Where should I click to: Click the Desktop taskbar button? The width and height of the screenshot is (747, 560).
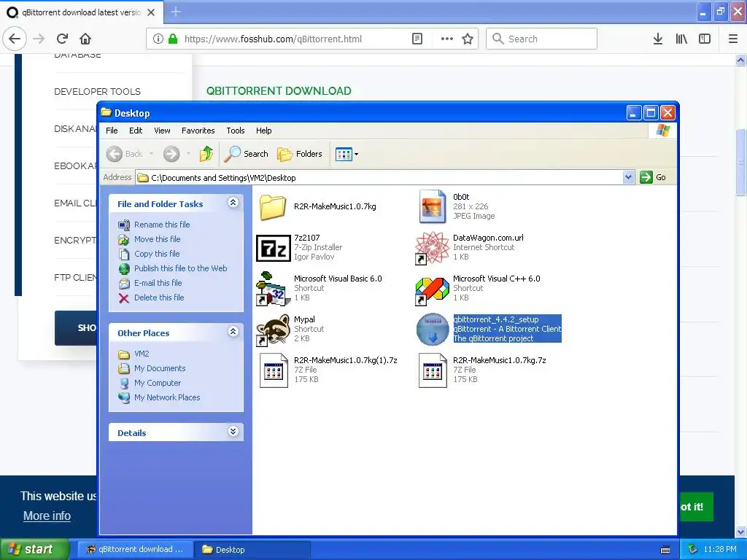click(x=252, y=549)
